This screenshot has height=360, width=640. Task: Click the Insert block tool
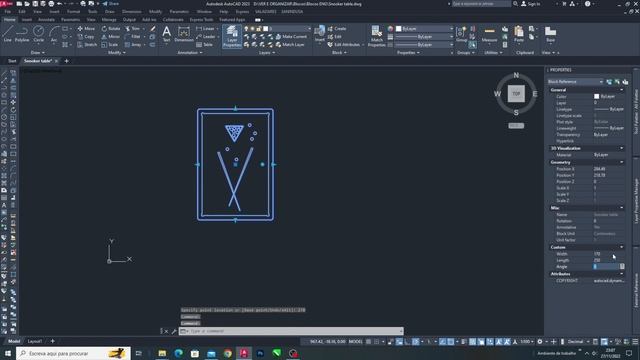320,34
